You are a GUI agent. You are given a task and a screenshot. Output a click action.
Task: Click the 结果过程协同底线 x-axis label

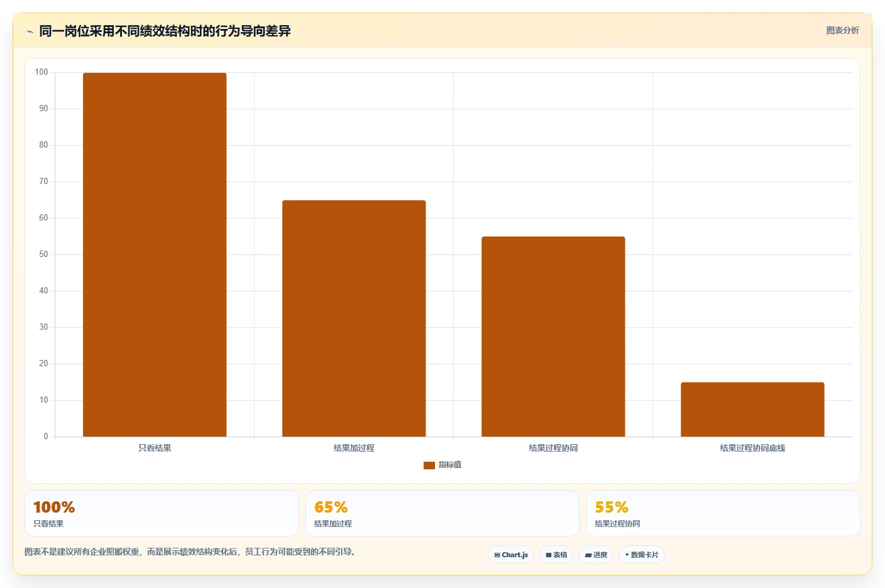coord(752,448)
